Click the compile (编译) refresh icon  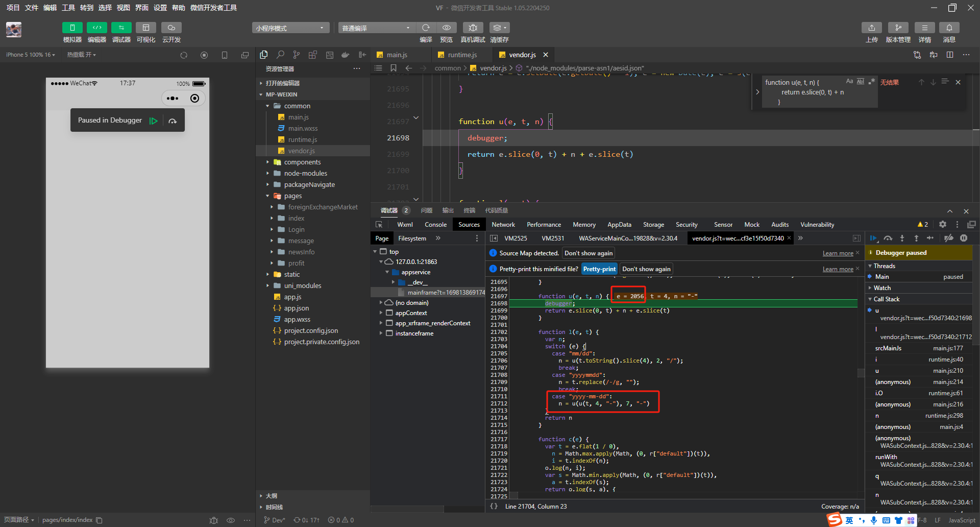[426, 28]
